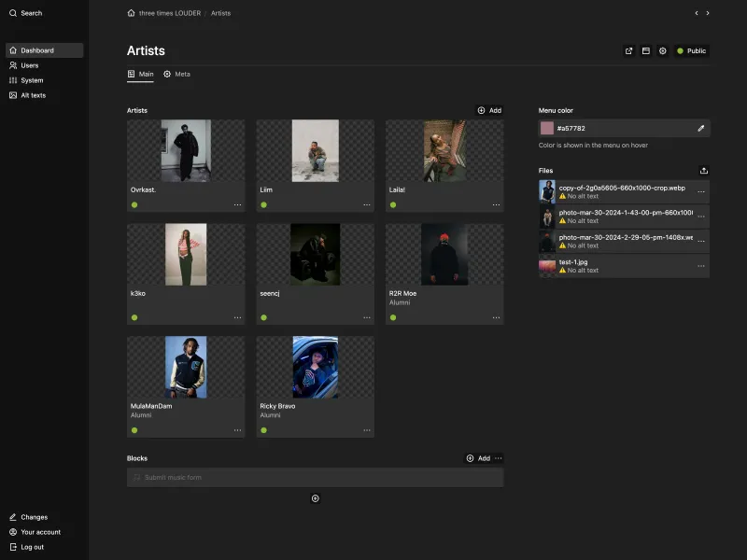Screen dimensions: 747x560
Task: Open the System section in the sidebar
Action: point(30,80)
